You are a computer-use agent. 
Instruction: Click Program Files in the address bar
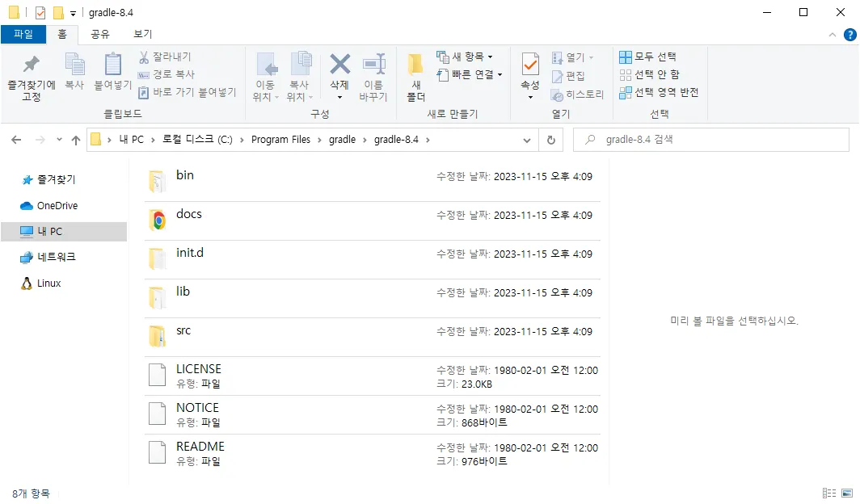(x=280, y=140)
